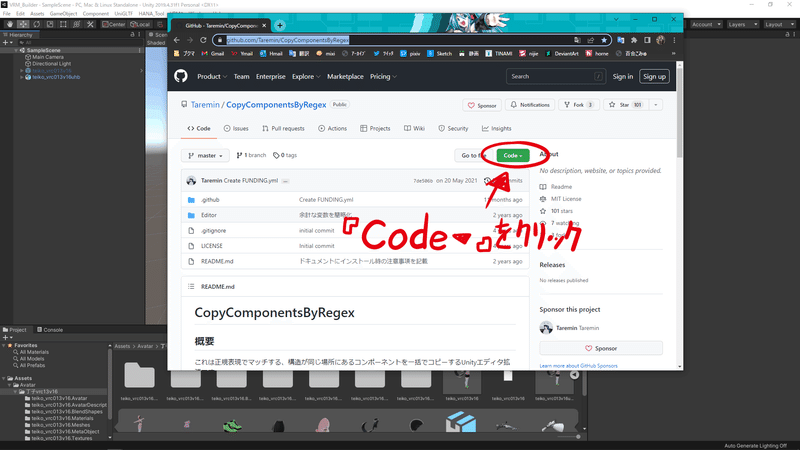Open the browser share icon in address bar
Screen dimensions: 800x450
[x=591, y=40]
